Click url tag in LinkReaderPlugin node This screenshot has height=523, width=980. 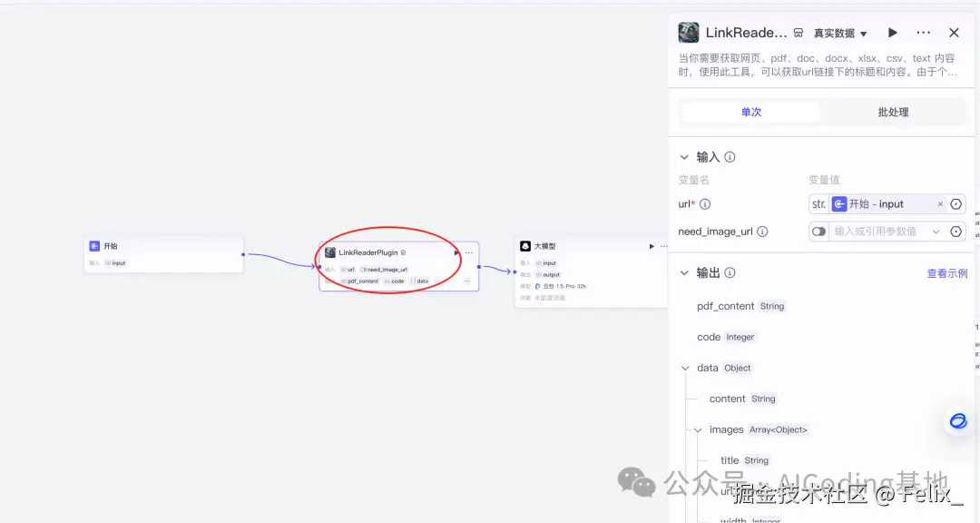[348, 270]
